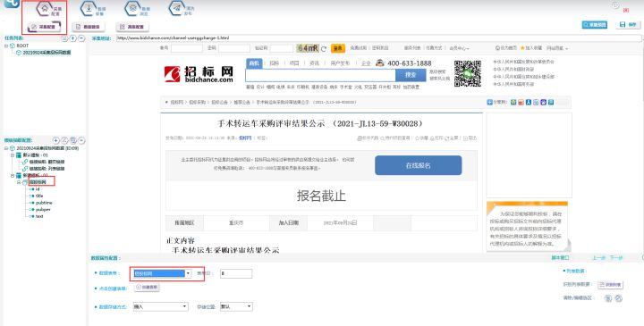644x326 pixels.
Task: Click the webpage search text box
Action: [x=320, y=75]
